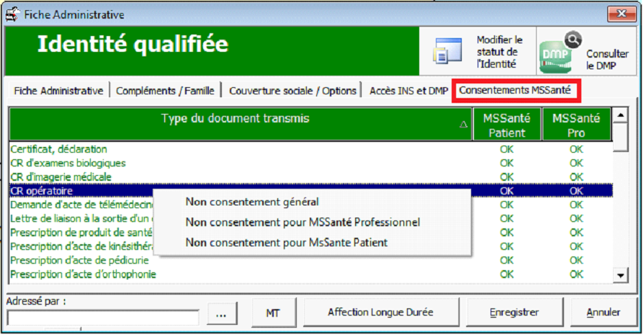644x335 pixels.
Task: Click the sort triangle in Type du document header
Action: [463, 125]
